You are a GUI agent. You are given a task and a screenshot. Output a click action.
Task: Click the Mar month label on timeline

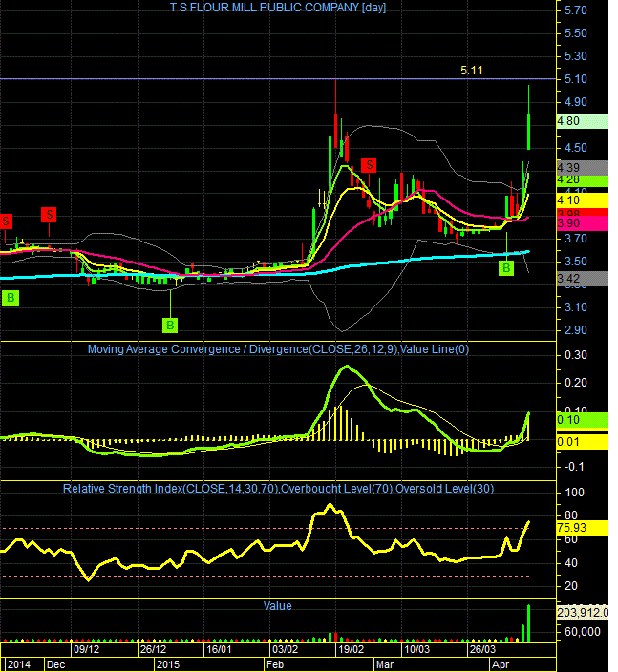click(x=385, y=664)
